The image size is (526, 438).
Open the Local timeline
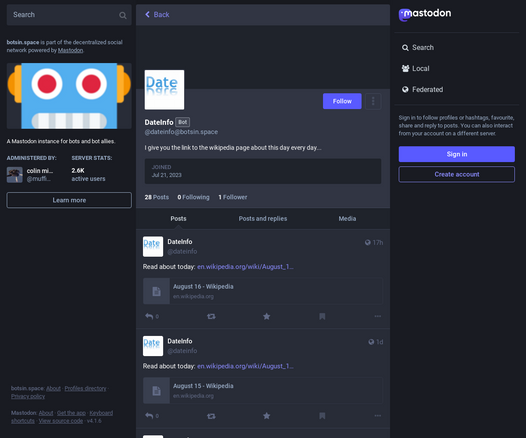[x=415, y=68]
